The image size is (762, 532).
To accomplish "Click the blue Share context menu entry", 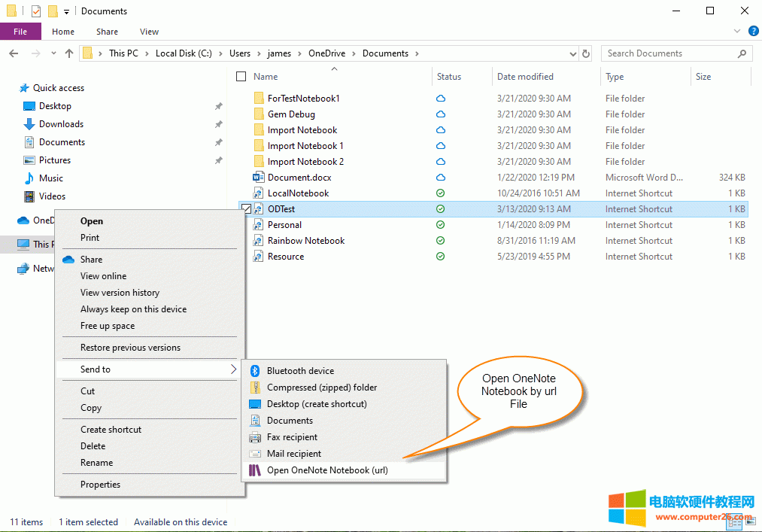I will pyautogui.click(x=90, y=259).
